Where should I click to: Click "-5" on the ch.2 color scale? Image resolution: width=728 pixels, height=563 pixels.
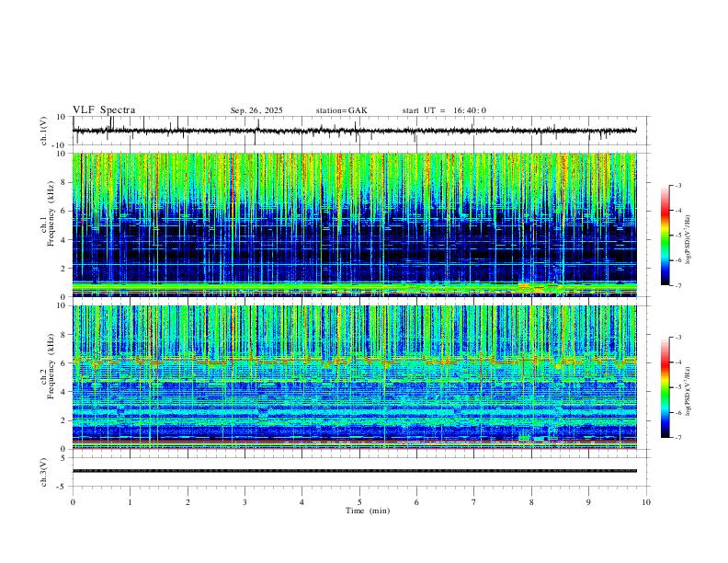(677, 387)
